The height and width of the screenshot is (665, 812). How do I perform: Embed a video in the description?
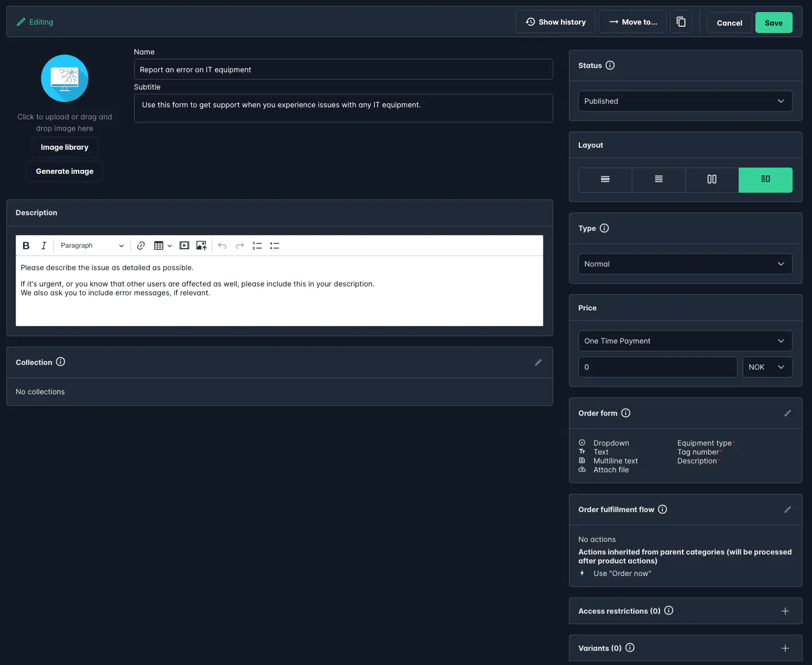click(x=184, y=245)
